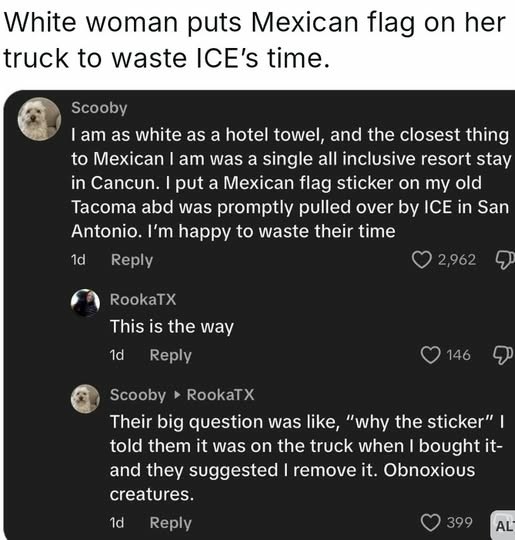Like Scooby's comment with 2,962 likes
The height and width of the screenshot is (540, 515).
[x=422, y=260]
